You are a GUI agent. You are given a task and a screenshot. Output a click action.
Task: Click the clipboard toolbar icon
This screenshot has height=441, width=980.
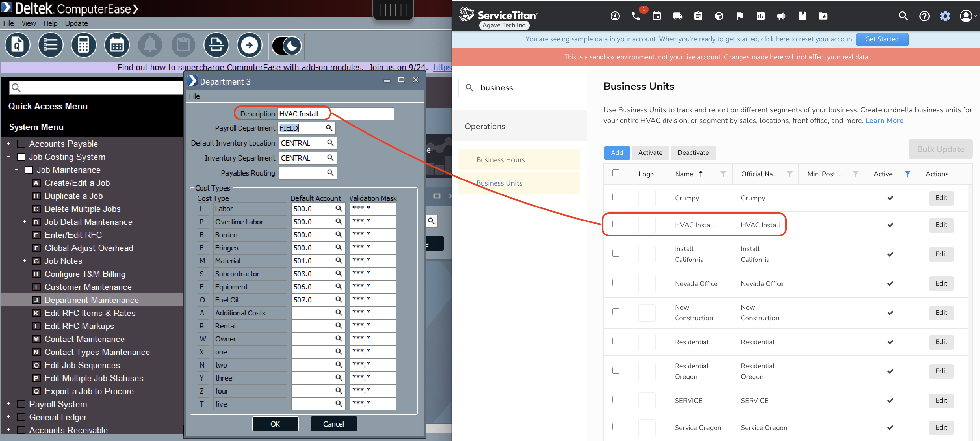[x=183, y=45]
